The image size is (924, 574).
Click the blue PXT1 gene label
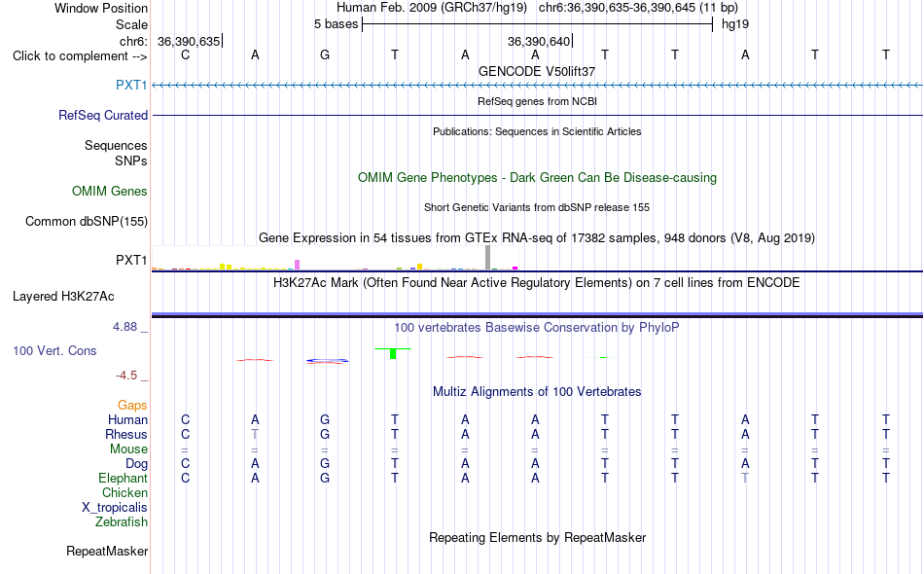coord(131,85)
